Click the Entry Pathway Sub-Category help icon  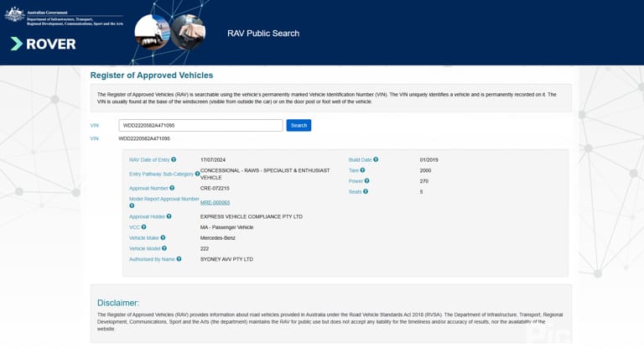[x=197, y=174]
